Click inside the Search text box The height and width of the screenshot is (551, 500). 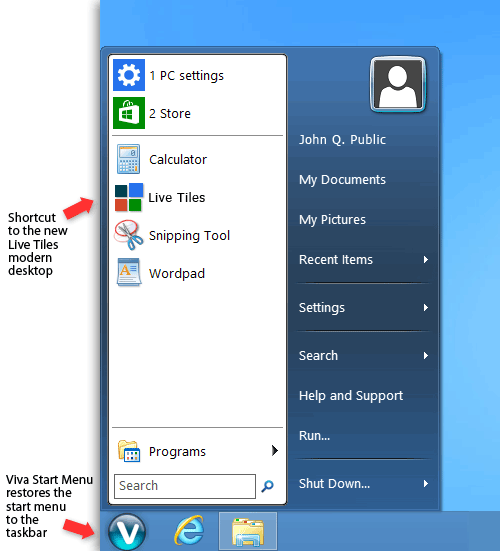[185, 486]
